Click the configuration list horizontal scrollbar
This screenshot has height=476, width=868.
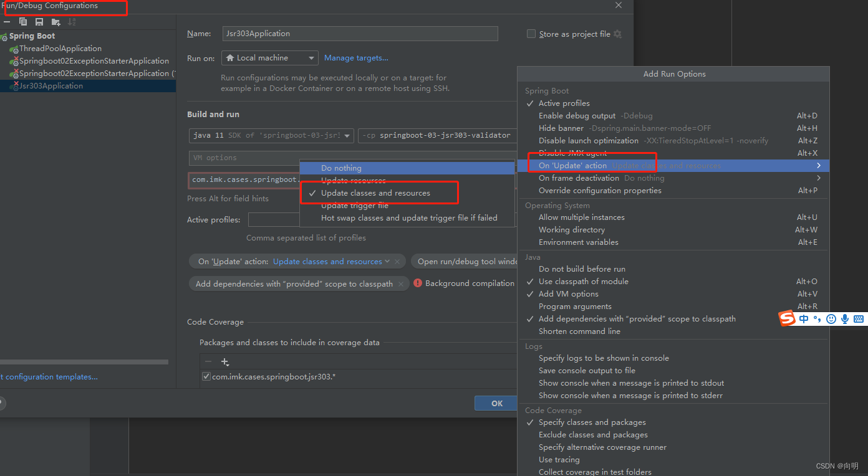pos(84,362)
